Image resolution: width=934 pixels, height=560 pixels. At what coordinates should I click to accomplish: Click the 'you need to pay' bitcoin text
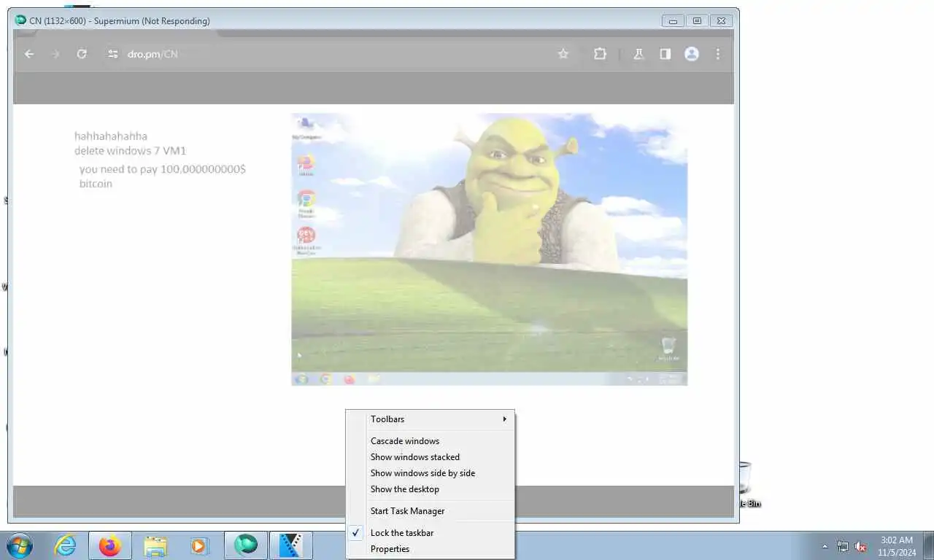[163, 176]
